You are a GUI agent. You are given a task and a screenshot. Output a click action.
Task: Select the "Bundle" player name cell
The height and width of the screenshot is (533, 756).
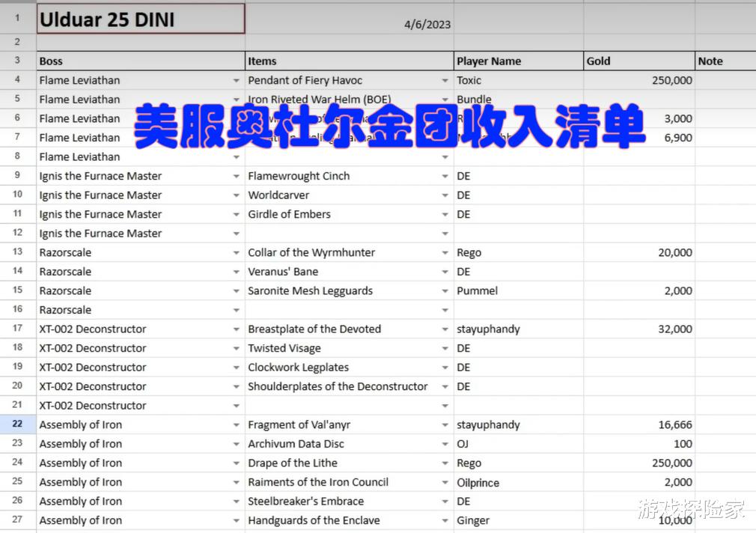pyautogui.click(x=519, y=100)
